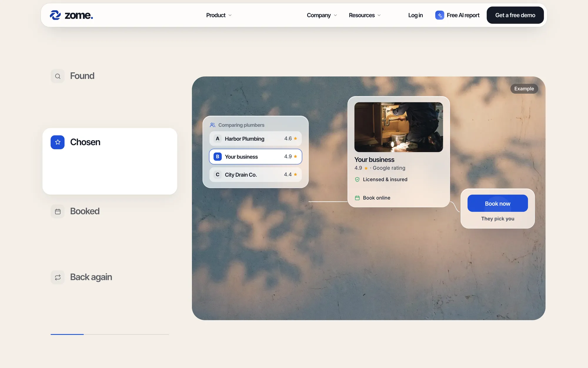Click the Licensed & insured shield icon

point(357,180)
